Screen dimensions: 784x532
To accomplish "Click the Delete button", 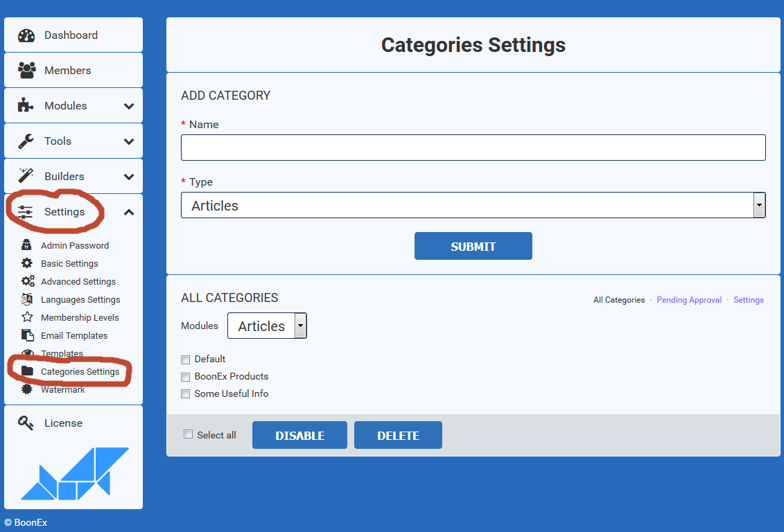I will 398,436.
